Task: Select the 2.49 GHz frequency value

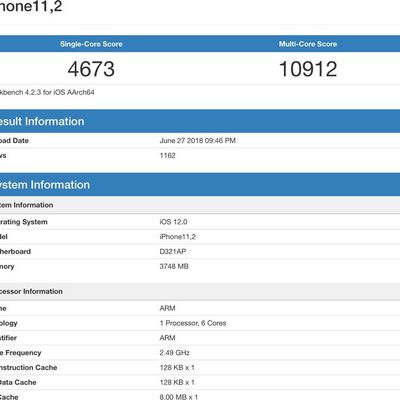Action: pos(174,353)
